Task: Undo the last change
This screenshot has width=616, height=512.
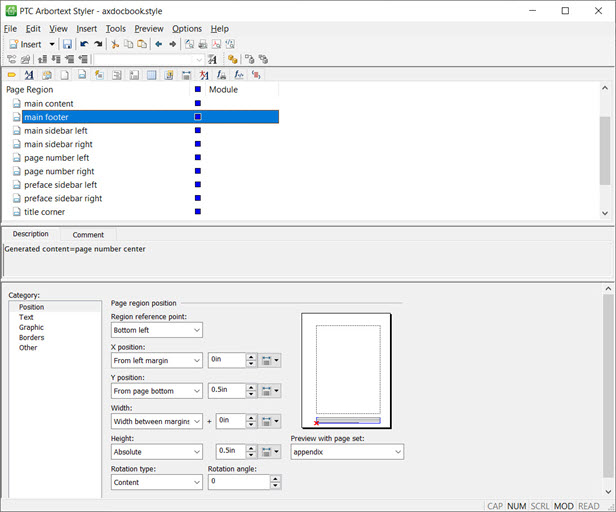Action: [x=84, y=44]
